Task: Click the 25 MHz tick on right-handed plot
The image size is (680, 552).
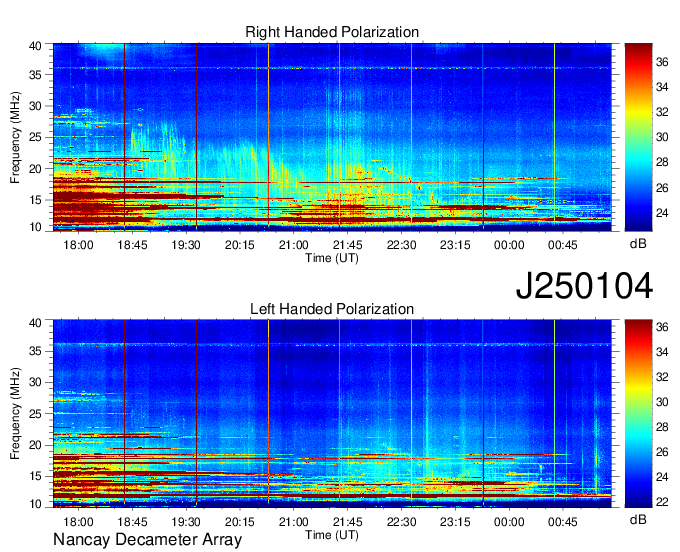Action: 35,137
